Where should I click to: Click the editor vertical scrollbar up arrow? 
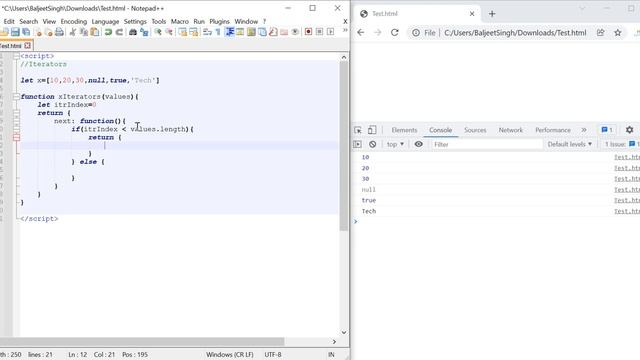344,57
